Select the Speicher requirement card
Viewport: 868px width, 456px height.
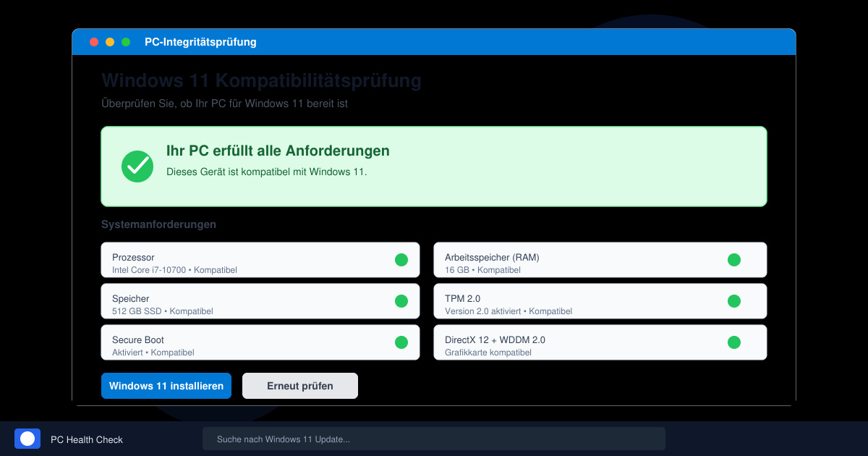click(x=260, y=301)
